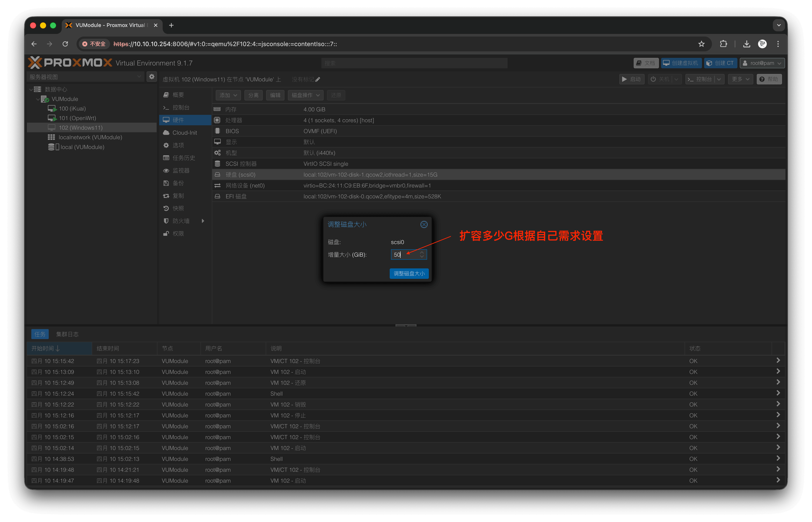Open the 帮助 help button
812x522 pixels.
coord(769,79)
